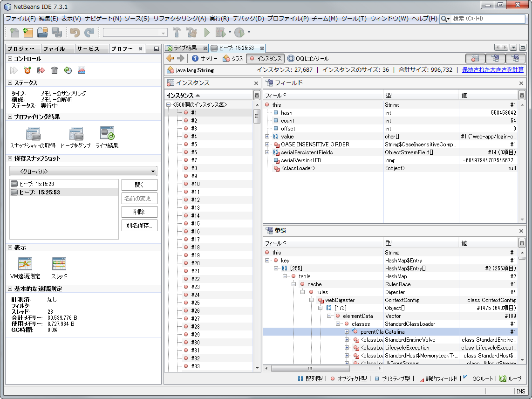Click the Build Project hammer icon
The width and height of the screenshot is (532, 399).
[177, 32]
